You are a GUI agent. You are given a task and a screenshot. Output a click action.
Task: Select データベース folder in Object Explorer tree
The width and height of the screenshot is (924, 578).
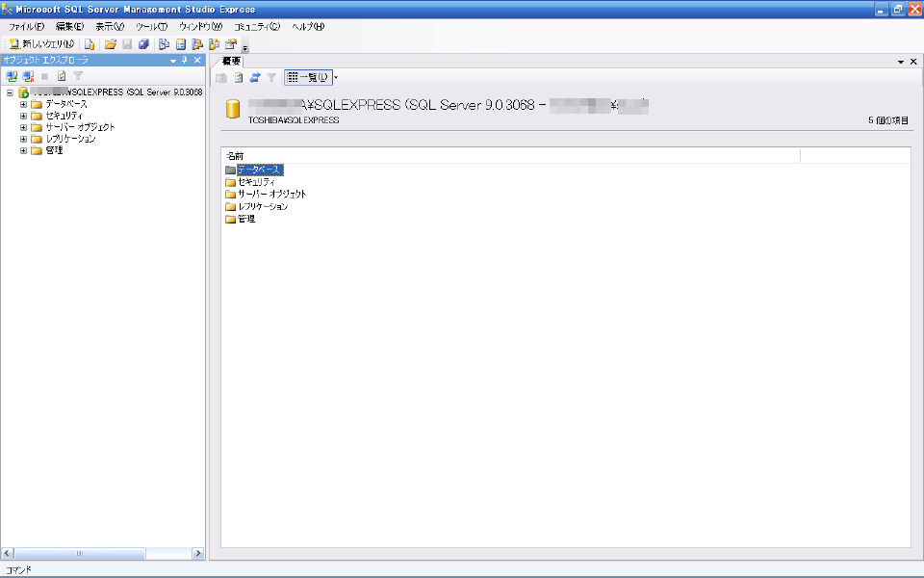pos(66,104)
